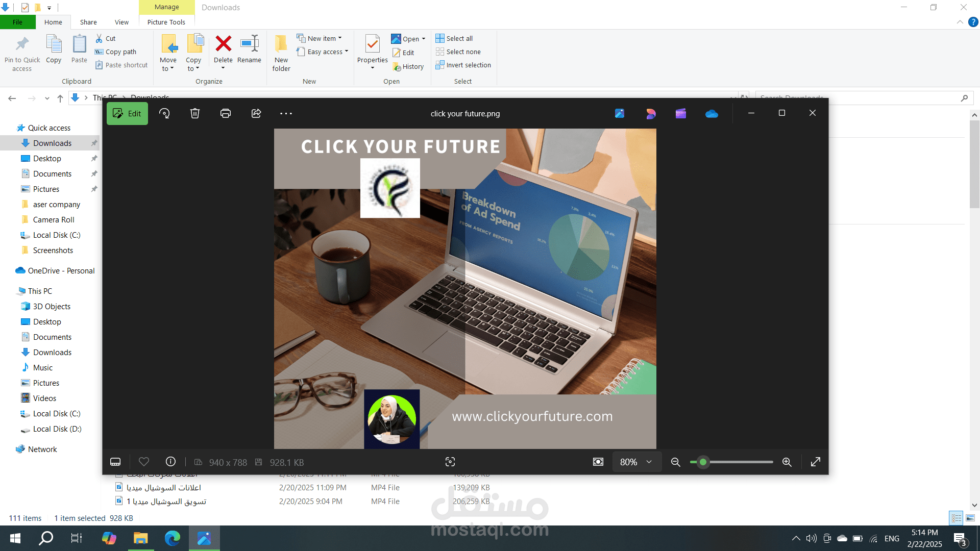980x551 pixels.
Task: Open the notification center icon
Action: coord(960,538)
